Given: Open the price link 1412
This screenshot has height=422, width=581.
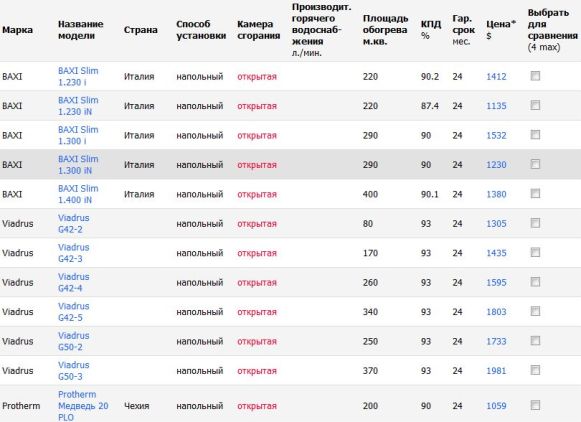Looking at the screenshot, I should tap(496, 76).
